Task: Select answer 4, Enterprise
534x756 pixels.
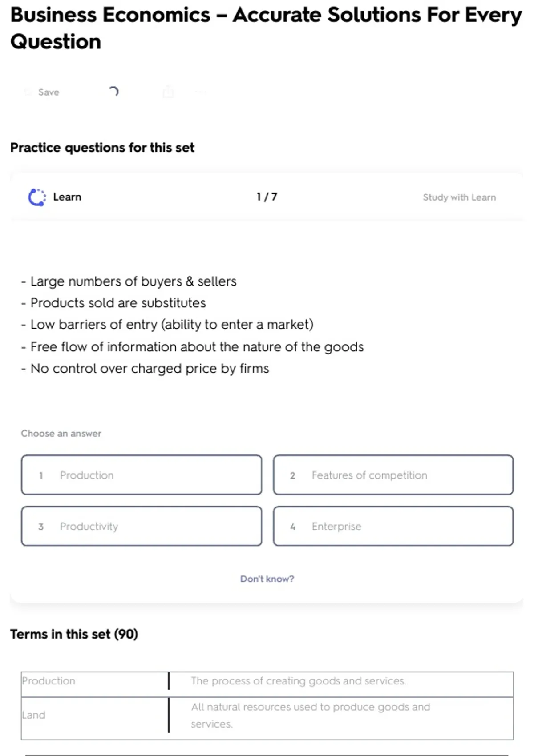Action: pos(393,526)
